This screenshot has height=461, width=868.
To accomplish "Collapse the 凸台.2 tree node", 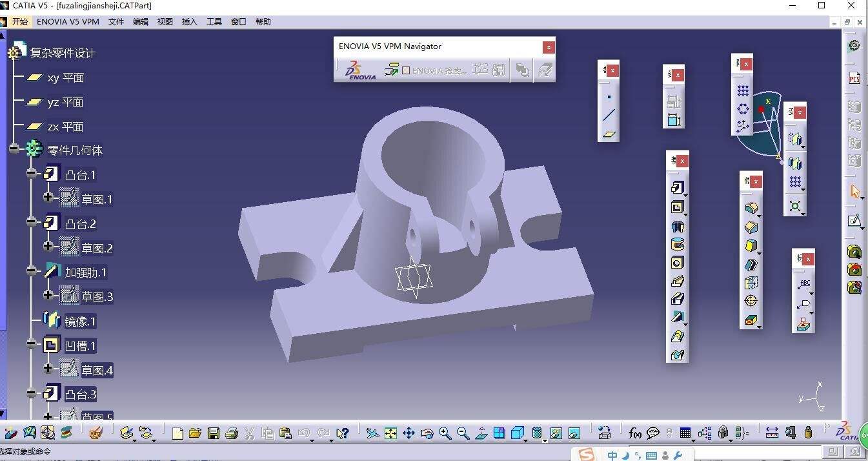I will [32, 222].
